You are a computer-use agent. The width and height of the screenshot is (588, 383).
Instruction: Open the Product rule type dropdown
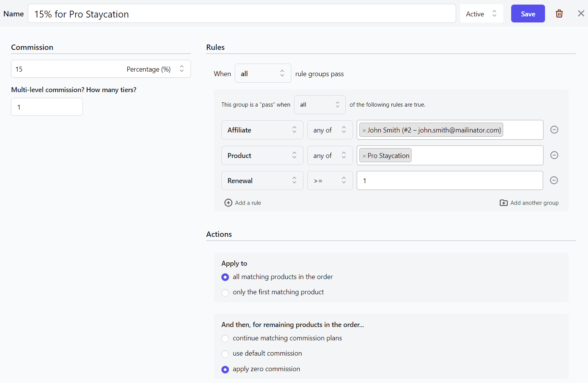tap(262, 155)
